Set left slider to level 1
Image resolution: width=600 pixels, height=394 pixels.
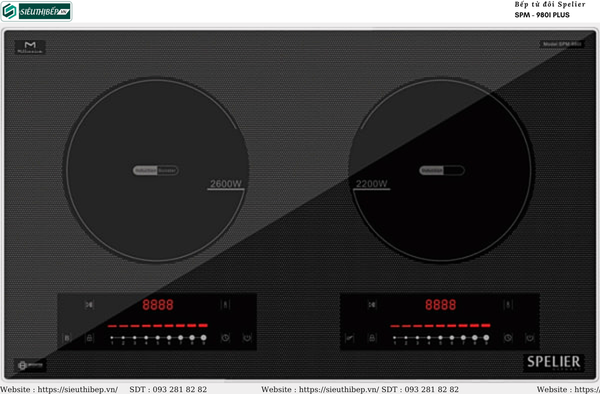click(x=112, y=338)
